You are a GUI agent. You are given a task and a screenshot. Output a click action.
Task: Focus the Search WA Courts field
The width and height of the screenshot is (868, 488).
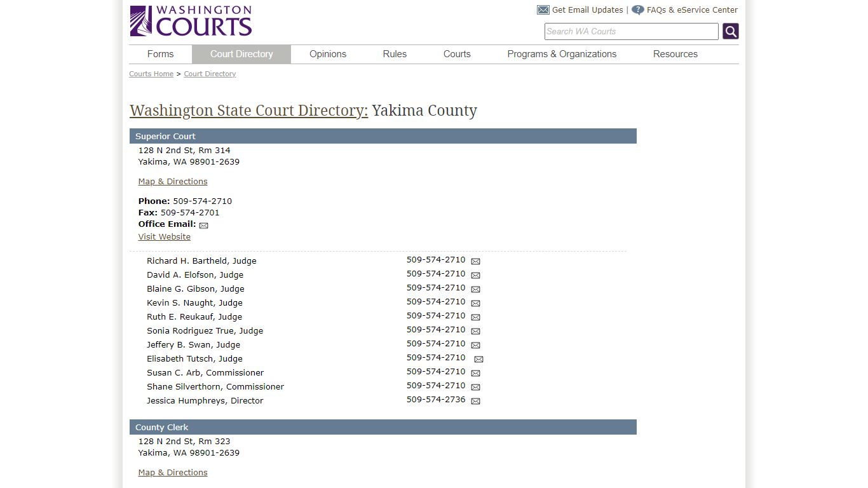point(632,31)
